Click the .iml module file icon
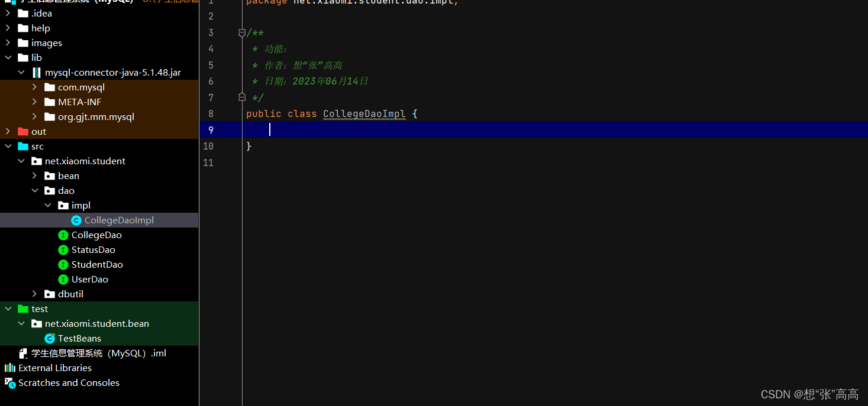Screen dimensions: 868x406 point(23,353)
